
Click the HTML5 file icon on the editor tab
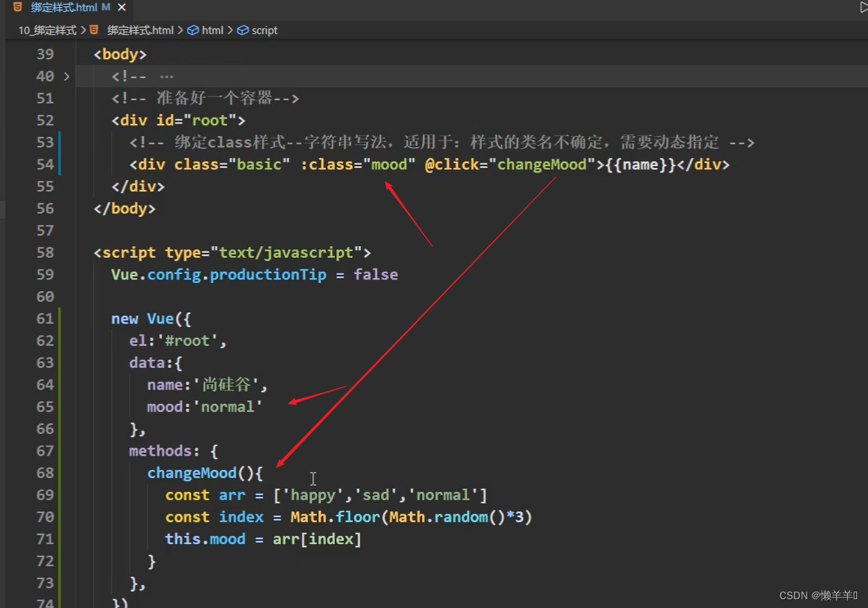pos(18,7)
